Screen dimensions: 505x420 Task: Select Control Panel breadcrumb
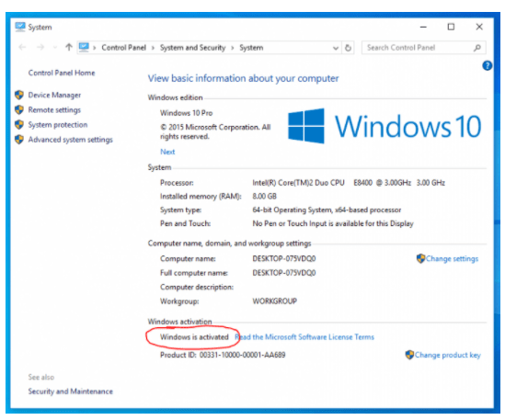(123, 48)
